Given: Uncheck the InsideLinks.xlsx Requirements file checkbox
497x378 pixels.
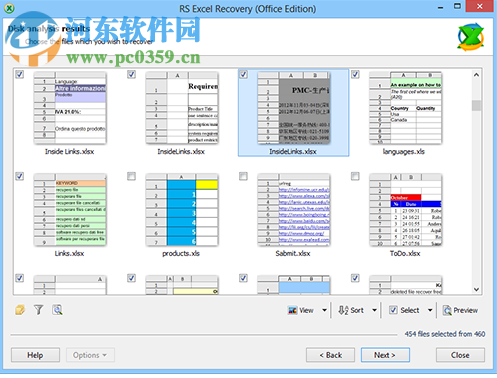Looking at the screenshot, I should click(132, 74).
